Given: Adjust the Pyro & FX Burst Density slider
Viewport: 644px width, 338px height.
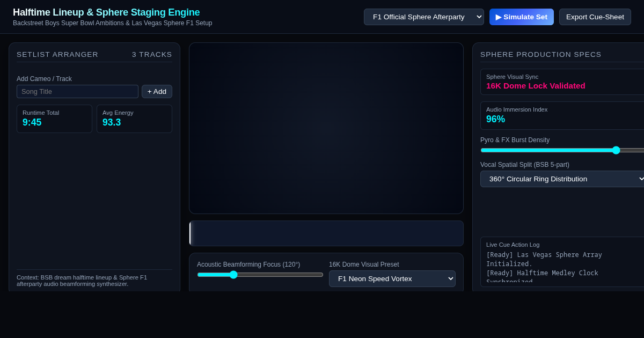Looking at the screenshot, I should click(x=562, y=150).
